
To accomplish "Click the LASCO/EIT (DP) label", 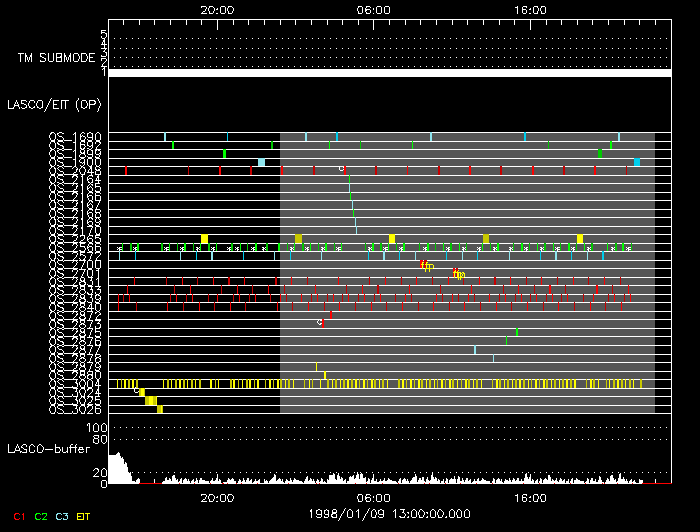I will [47, 104].
